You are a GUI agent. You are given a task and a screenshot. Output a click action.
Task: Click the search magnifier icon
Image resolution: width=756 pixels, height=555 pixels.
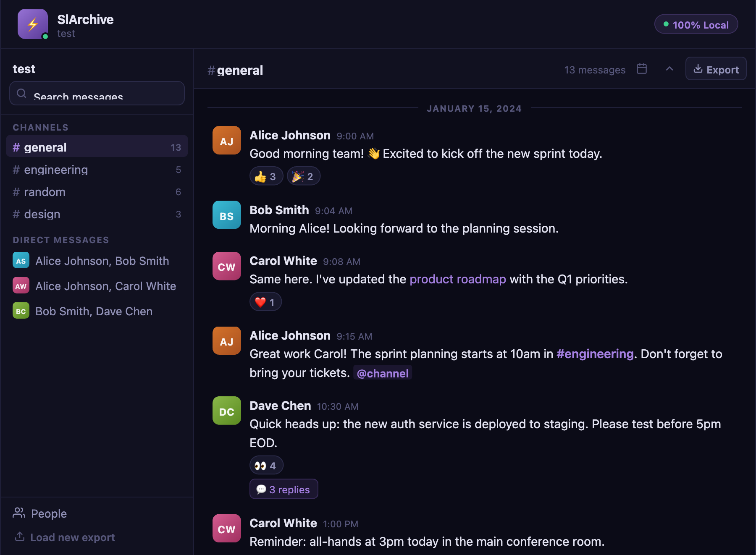pos(22,93)
